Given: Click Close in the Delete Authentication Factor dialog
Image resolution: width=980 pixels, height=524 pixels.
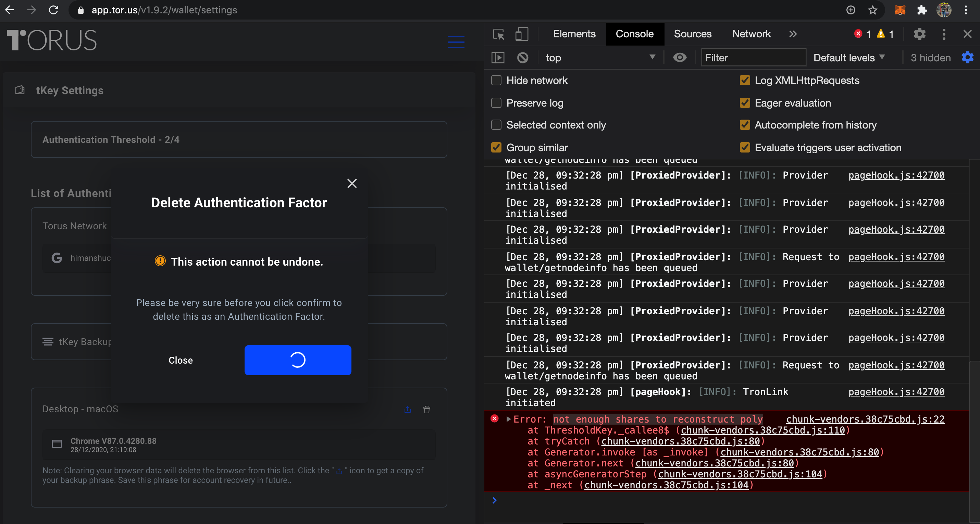Looking at the screenshot, I should click(181, 360).
